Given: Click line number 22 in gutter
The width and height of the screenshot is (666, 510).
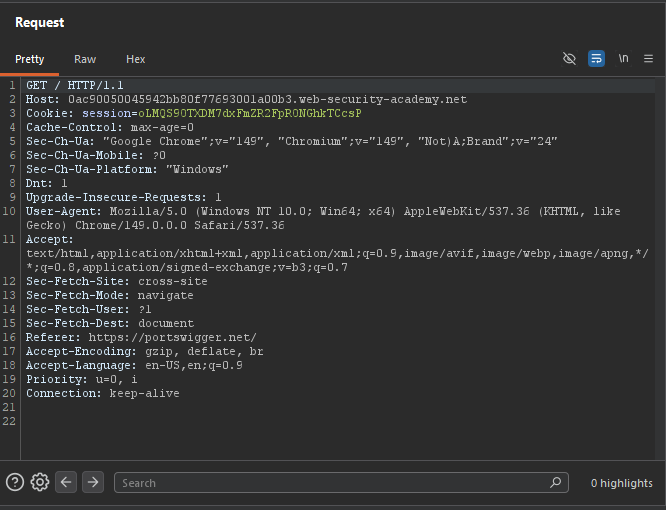Looking at the screenshot, I should point(9,421).
